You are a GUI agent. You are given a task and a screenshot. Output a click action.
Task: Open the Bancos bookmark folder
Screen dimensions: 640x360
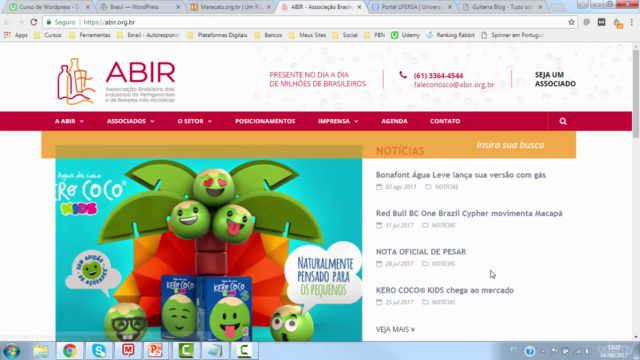(x=268, y=35)
